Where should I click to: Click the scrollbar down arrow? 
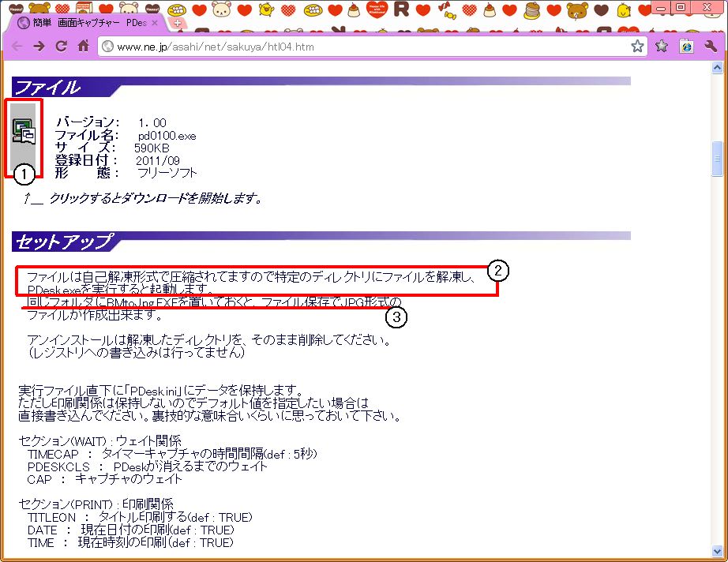717,552
